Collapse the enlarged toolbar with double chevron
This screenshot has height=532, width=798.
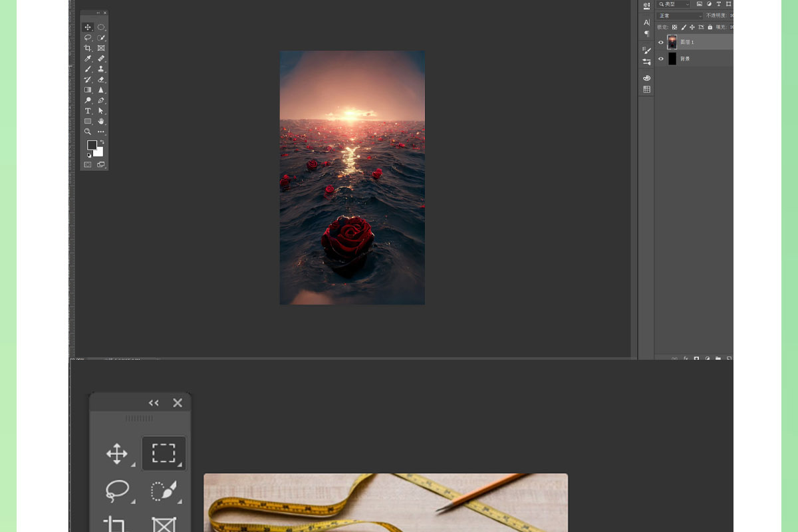click(x=154, y=403)
